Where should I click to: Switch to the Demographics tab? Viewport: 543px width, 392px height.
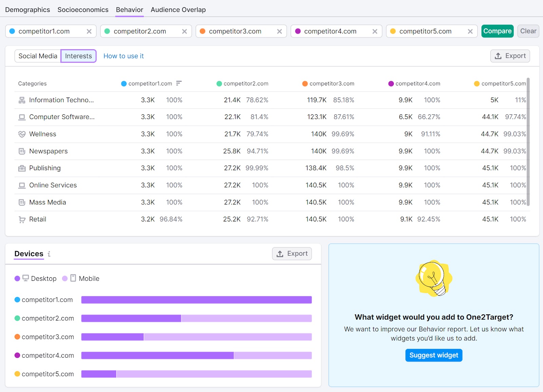(x=27, y=9)
